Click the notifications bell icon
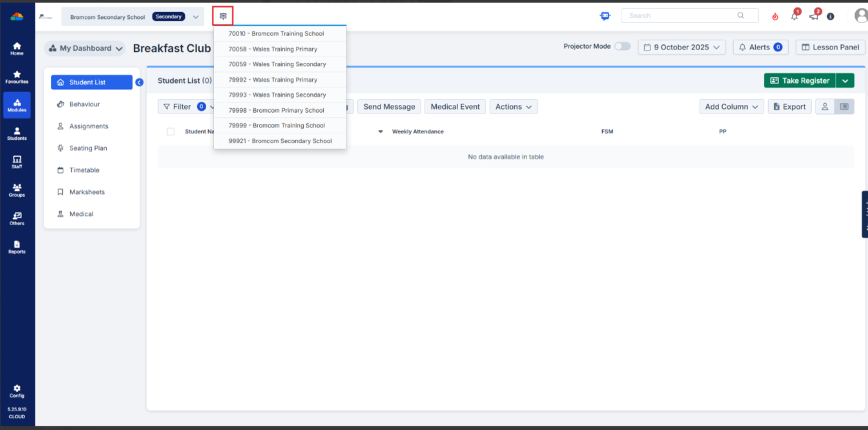 (x=794, y=16)
